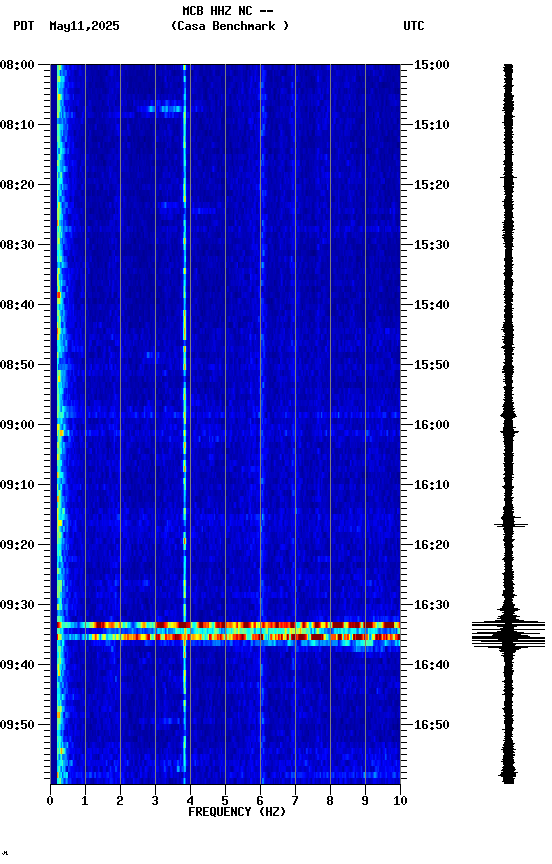Click the 08:00 PDT time label

17,65
